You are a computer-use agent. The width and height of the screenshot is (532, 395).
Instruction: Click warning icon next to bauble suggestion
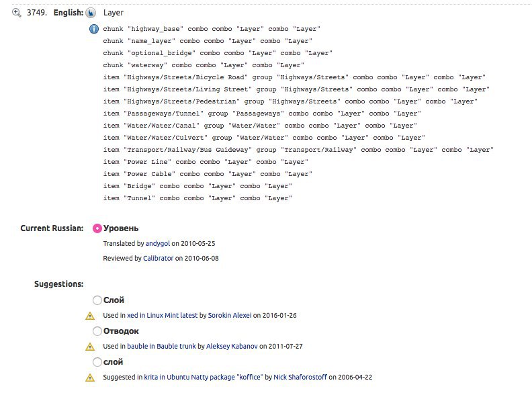(x=90, y=347)
